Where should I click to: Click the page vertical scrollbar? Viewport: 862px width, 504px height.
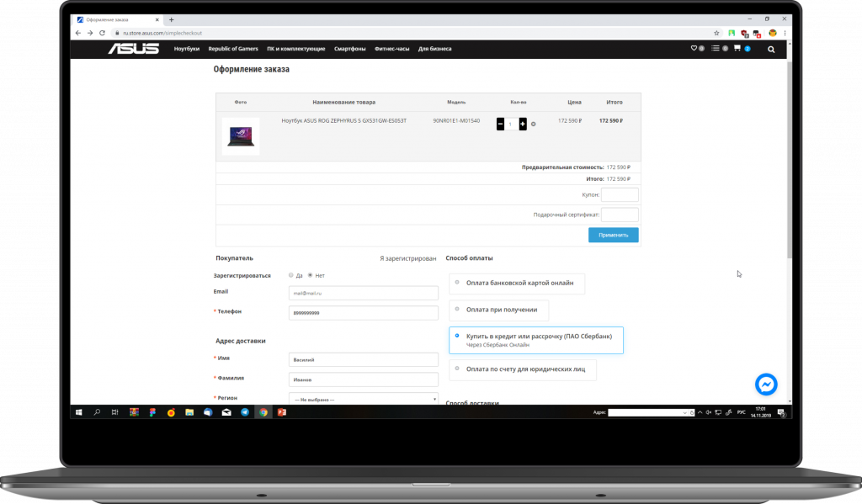click(x=790, y=159)
